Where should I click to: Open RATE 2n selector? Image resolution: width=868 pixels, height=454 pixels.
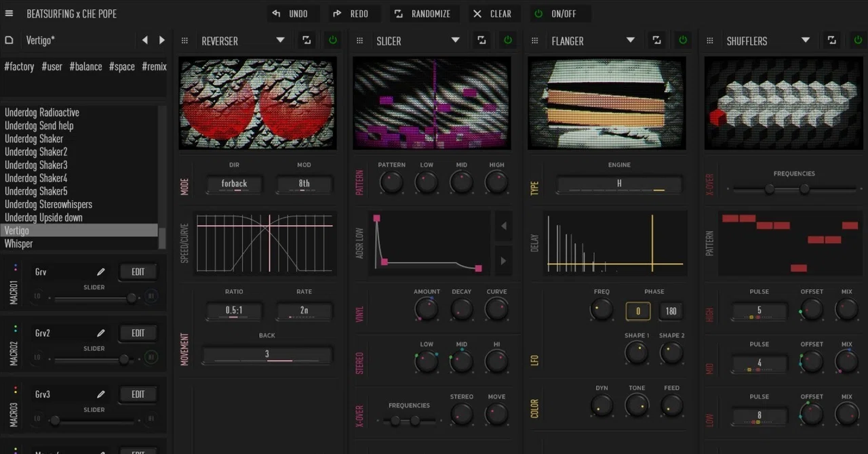coord(304,311)
